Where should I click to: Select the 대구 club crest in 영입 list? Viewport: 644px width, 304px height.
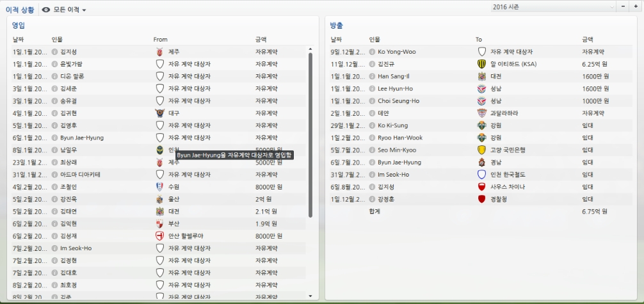(159, 113)
